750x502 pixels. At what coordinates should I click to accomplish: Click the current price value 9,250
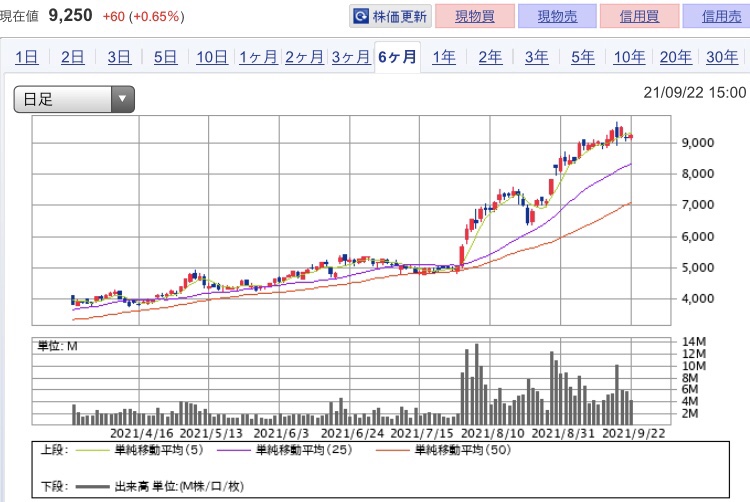70,16
